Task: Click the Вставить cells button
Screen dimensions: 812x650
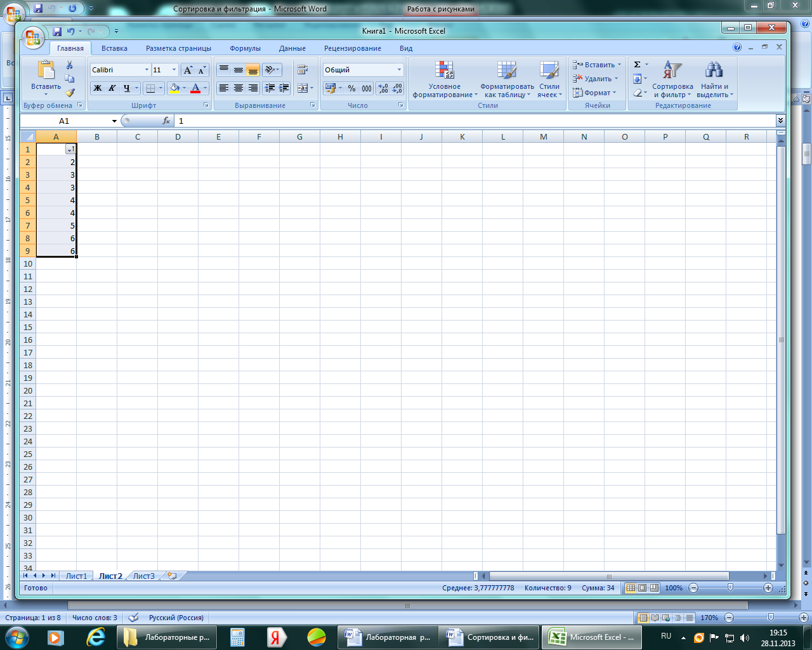Action: [x=596, y=65]
